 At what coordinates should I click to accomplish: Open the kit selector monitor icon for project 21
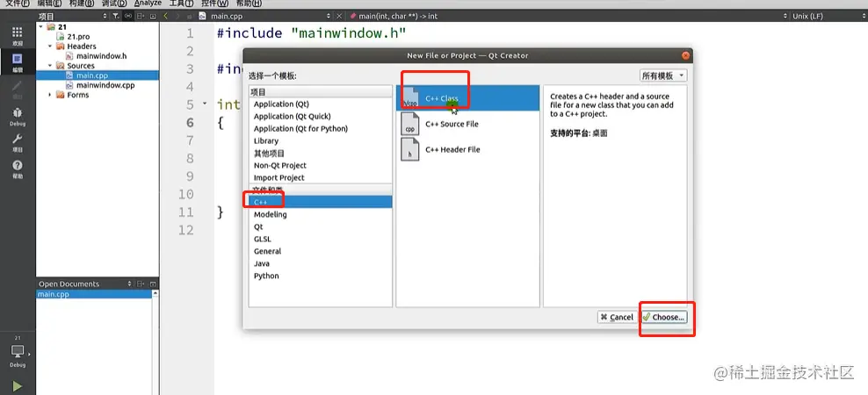(18, 352)
